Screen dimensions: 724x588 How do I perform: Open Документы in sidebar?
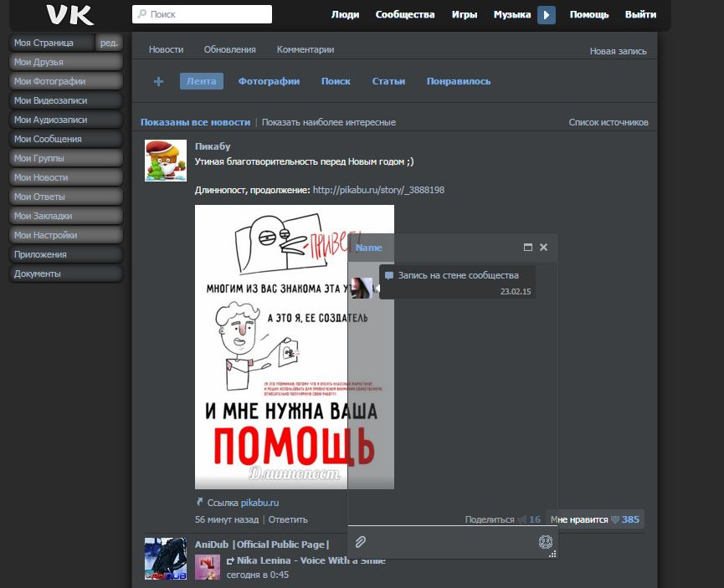(66, 274)
